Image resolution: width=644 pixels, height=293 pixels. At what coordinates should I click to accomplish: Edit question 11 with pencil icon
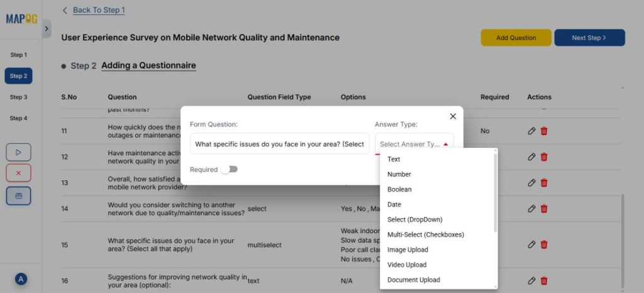(531, 131)
